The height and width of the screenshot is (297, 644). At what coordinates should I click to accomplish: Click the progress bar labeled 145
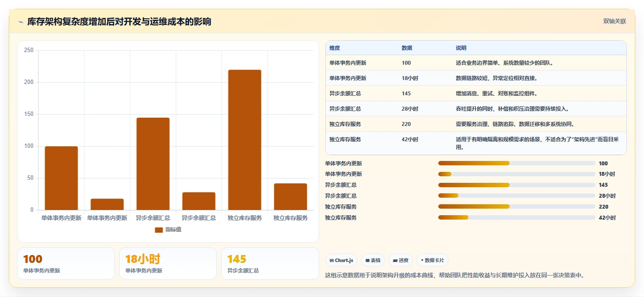click(x=517, y=185)
